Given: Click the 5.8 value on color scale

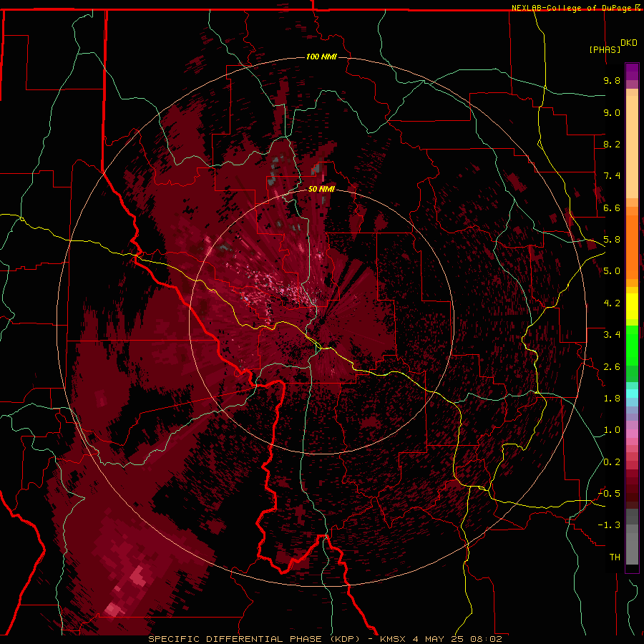Looking at the screenshot, I should (612, 240).
